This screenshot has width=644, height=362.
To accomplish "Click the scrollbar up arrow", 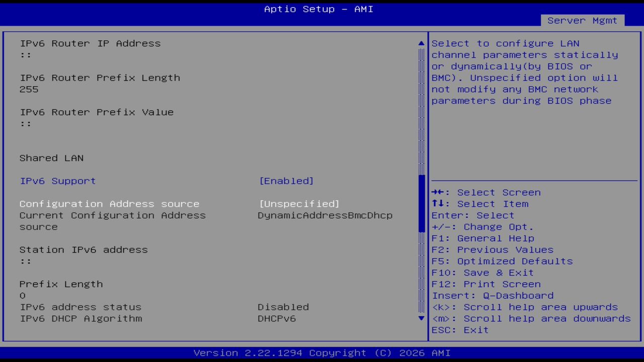I will pos(421,43).
